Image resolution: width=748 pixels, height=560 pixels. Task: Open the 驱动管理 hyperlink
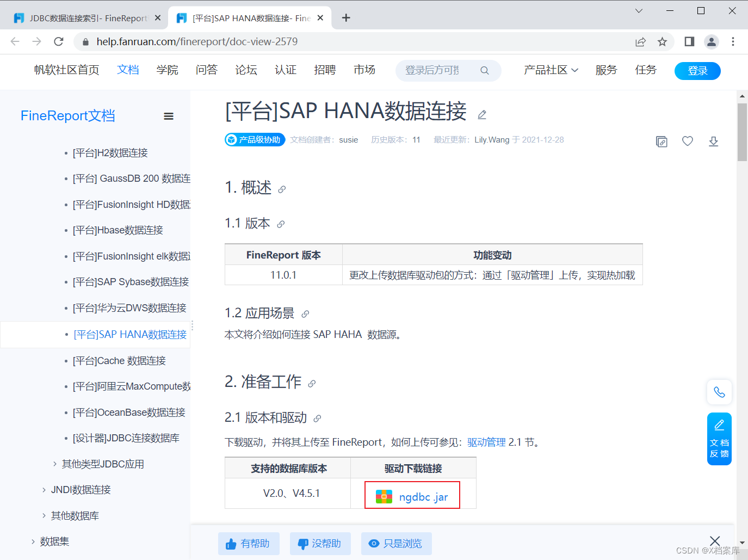coord(486,442)
